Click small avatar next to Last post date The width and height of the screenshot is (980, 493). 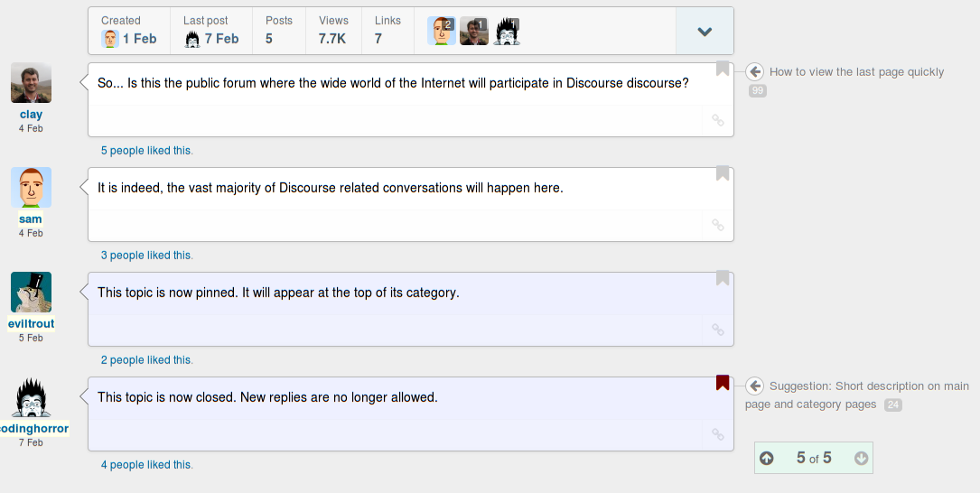[192, 39]
